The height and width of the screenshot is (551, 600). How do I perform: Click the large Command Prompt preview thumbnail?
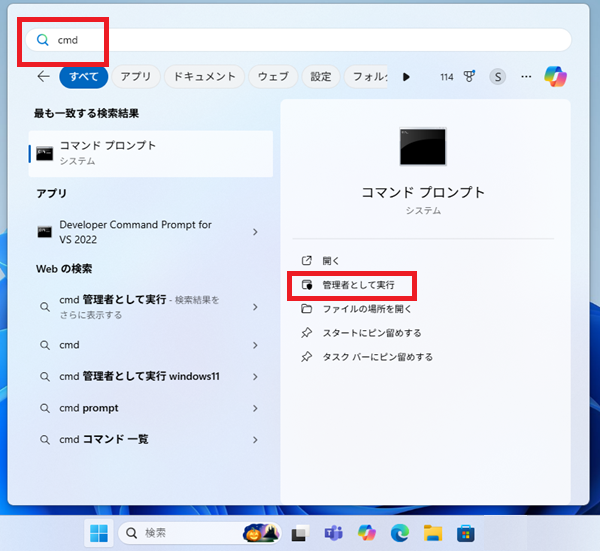pos(423,147)
